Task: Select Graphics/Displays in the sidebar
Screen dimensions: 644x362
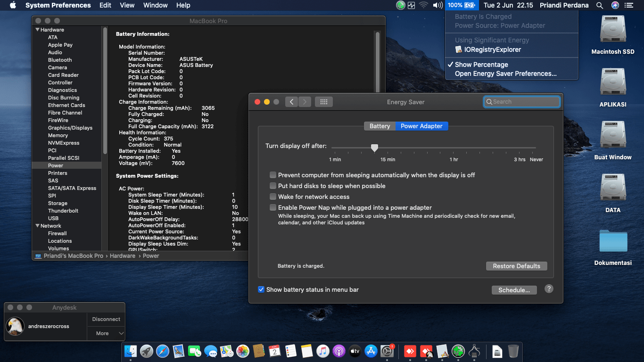Action: tap(70, 128)
